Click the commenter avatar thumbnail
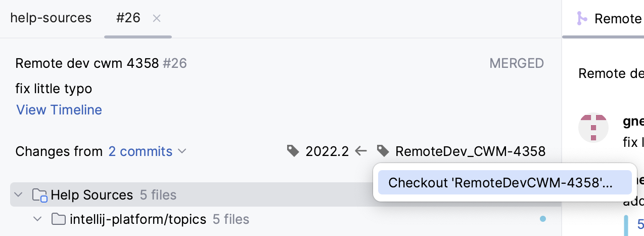The height and width of the screenshot is (236, 644). 593,127
